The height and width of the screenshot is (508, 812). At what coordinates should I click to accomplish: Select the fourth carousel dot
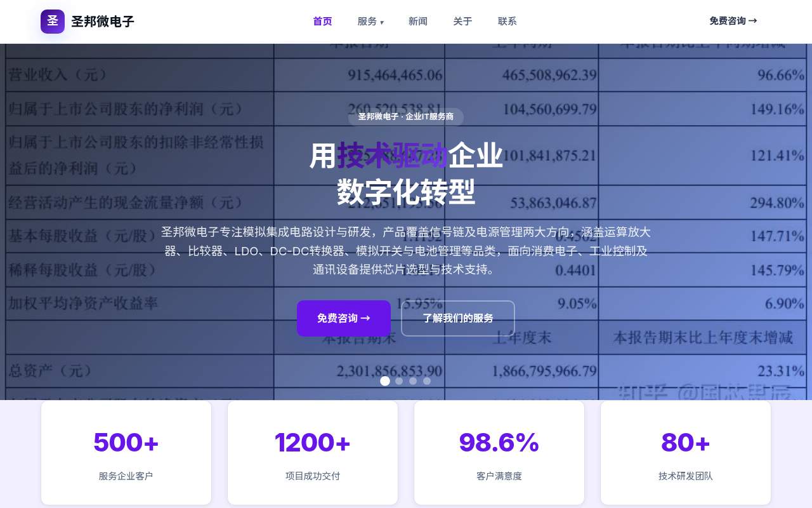point(427,381)
